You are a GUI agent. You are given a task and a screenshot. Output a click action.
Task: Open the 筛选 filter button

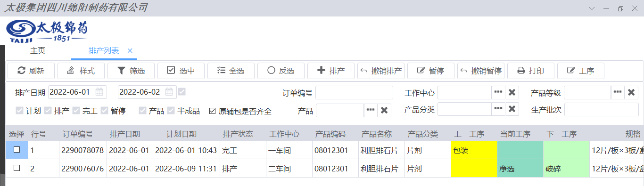(131, 71)
